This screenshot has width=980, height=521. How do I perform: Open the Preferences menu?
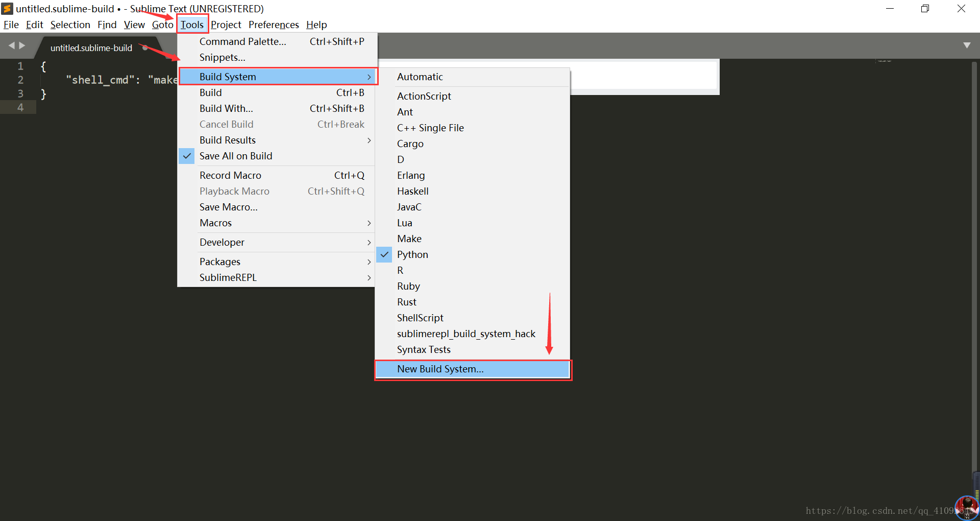[274, 25]
